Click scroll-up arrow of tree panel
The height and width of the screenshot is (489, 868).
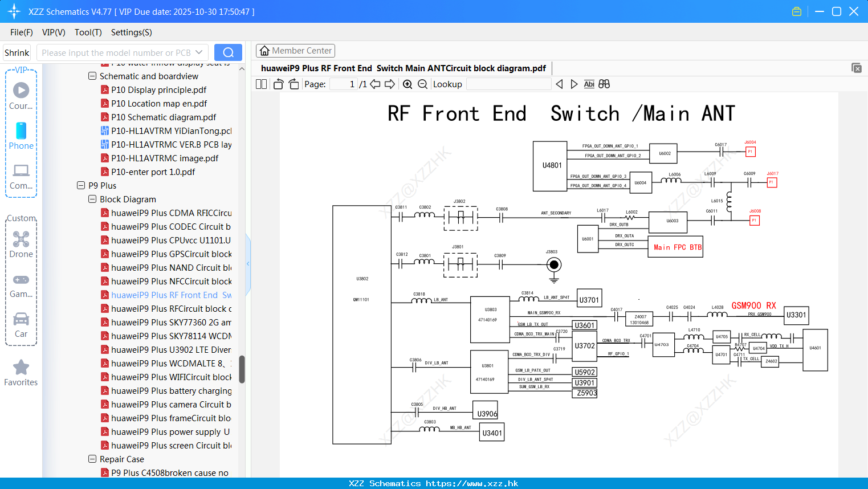coord(242,68)
